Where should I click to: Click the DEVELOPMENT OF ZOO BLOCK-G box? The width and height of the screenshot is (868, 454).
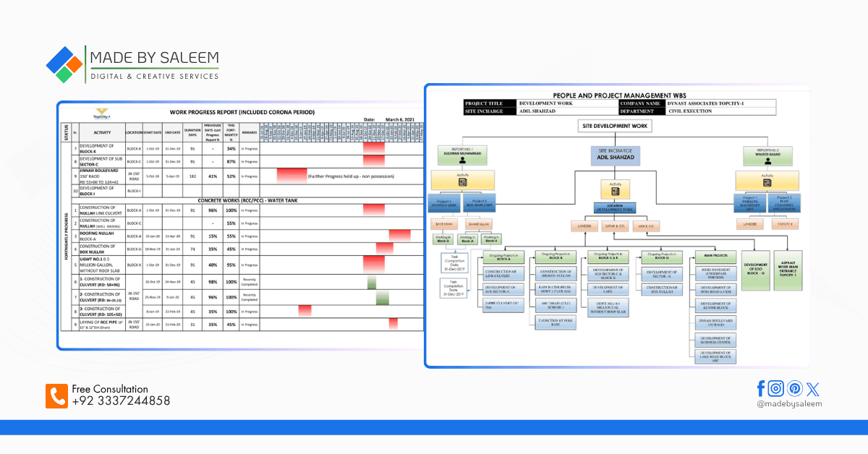(756, 270)
